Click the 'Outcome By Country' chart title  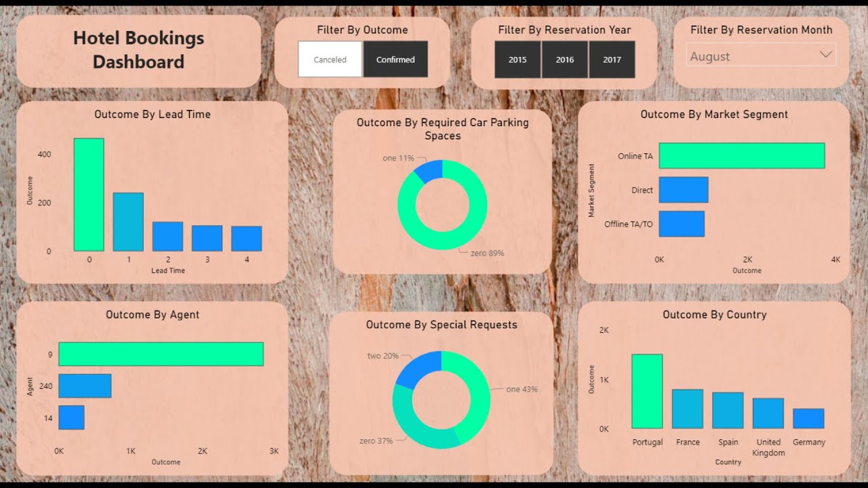[x=715, y=314]
